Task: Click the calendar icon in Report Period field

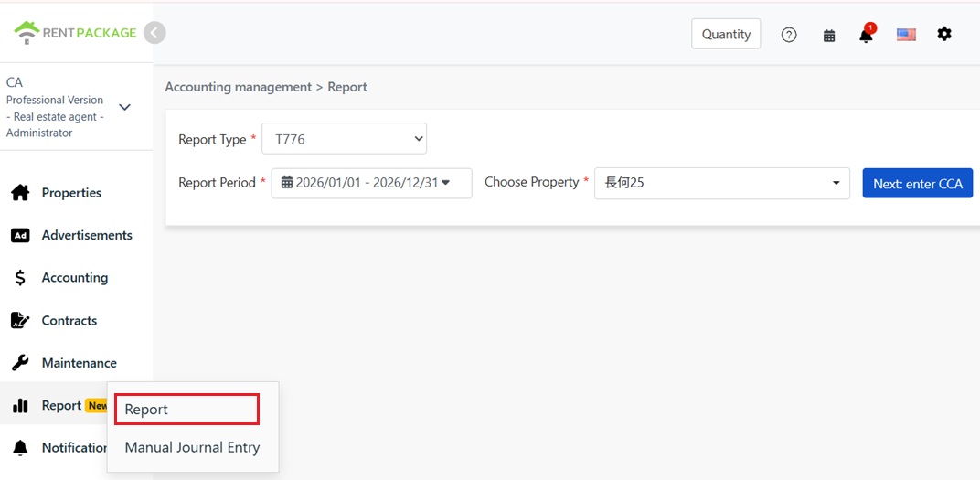Action: tap(287, 183)
